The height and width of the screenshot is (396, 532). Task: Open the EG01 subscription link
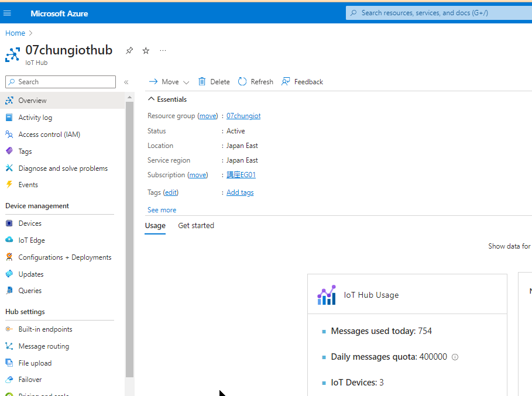[x=241, y=175]
